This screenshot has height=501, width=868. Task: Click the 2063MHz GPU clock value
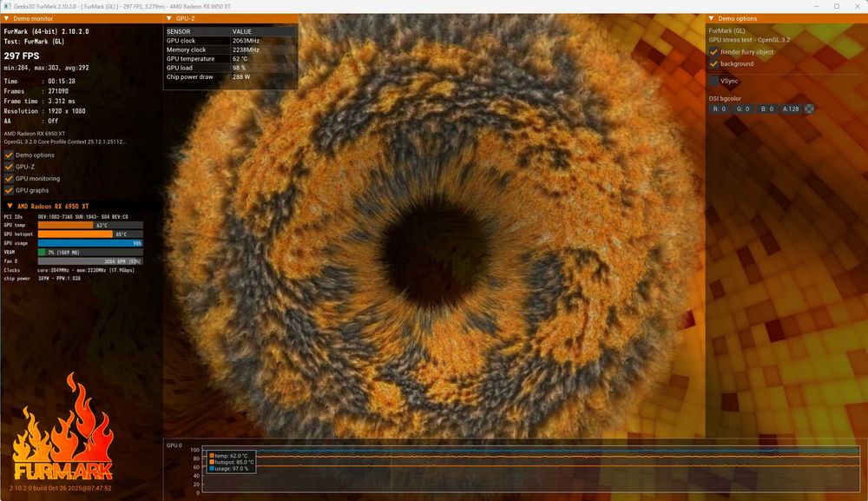pyautogui.click(x=246, y=41)
